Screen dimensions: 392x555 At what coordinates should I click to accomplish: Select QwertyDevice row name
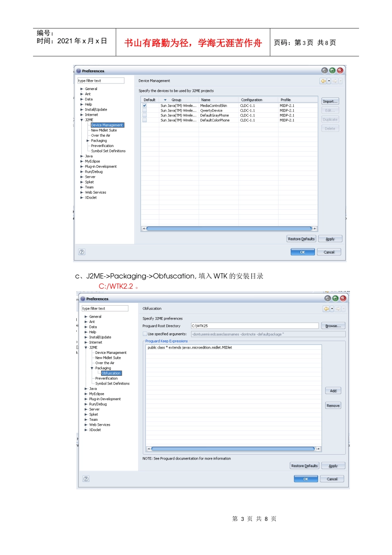click(211, 111)
